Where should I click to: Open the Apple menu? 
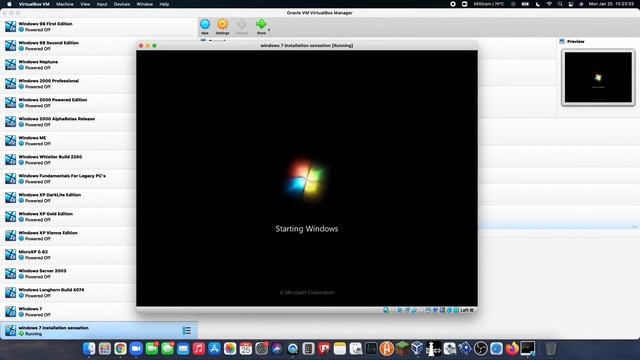click(9, 4)
